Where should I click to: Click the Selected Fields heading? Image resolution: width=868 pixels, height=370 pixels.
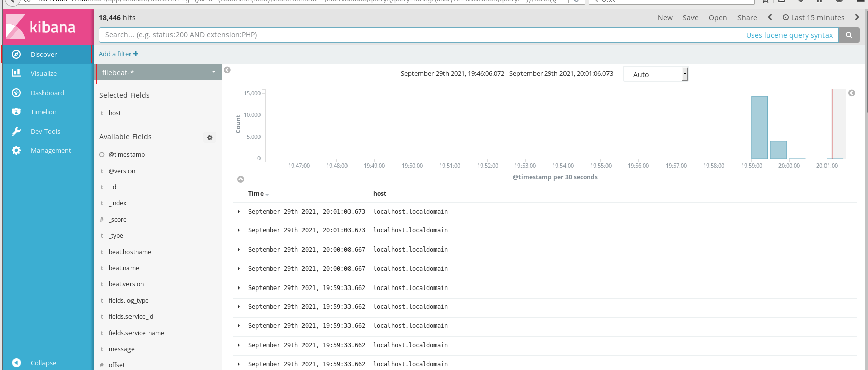coord(124,95)
